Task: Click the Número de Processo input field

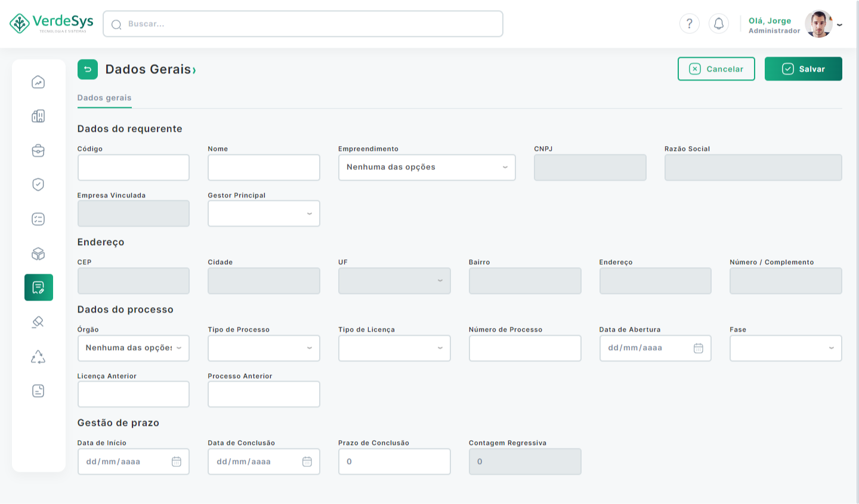Action: [x=524, y=348]
